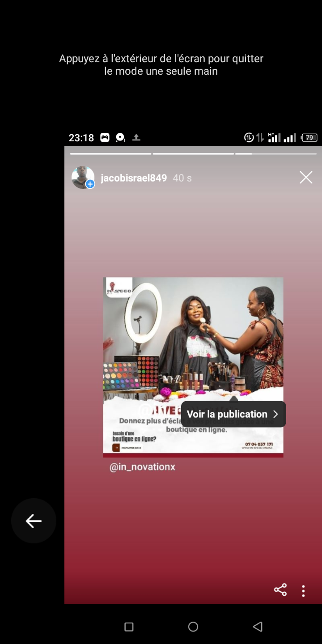Viewport: 322px width, 644px height.
Task: Tap the share icon at bottom
Action: point(280,590)
